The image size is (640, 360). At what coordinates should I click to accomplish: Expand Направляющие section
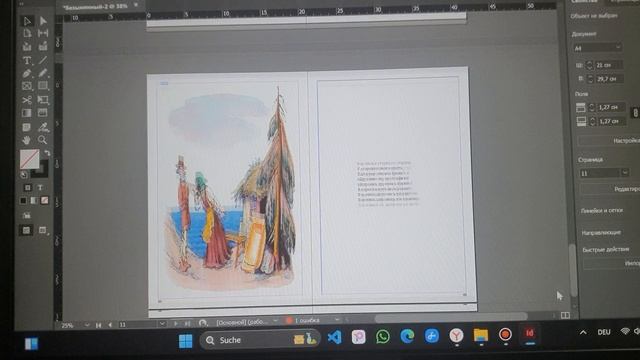[x=601, y=233]
